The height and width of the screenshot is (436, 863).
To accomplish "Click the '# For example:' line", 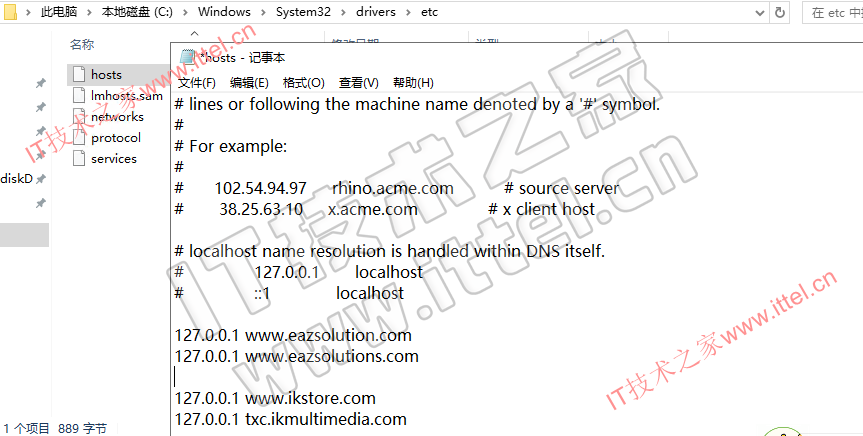I will point(231,146).
